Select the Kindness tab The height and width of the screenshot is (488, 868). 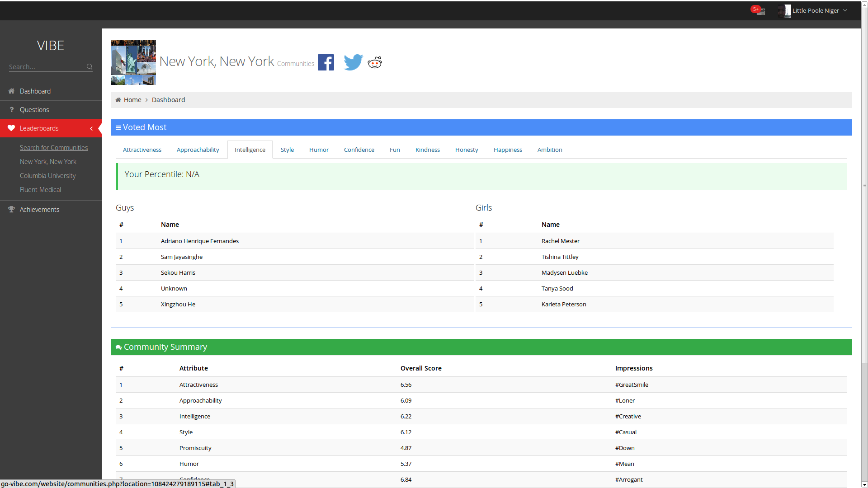tap(427, 150)
